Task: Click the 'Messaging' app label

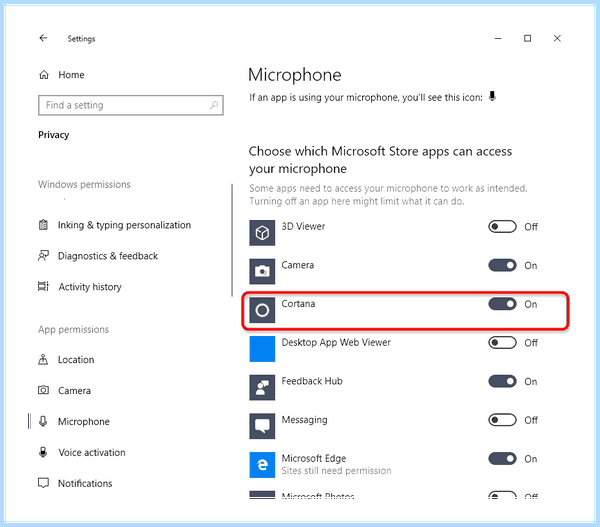Action: (304, 420)
